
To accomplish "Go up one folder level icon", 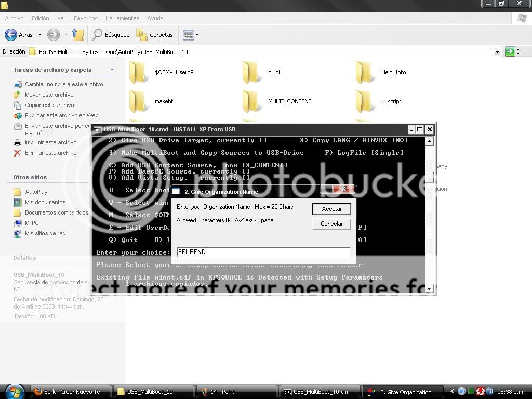I will pos(78,35).
